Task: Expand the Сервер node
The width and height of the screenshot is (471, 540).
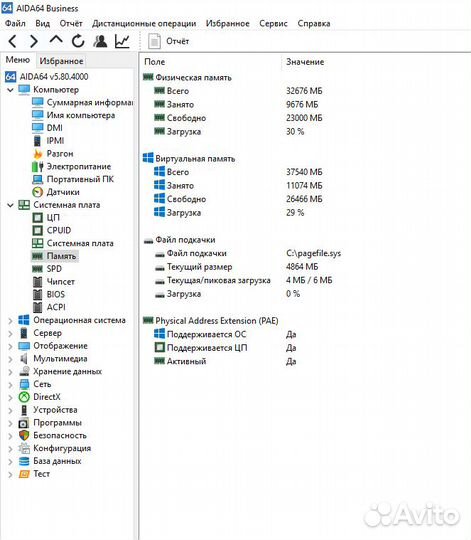Action: coord(10,334)
